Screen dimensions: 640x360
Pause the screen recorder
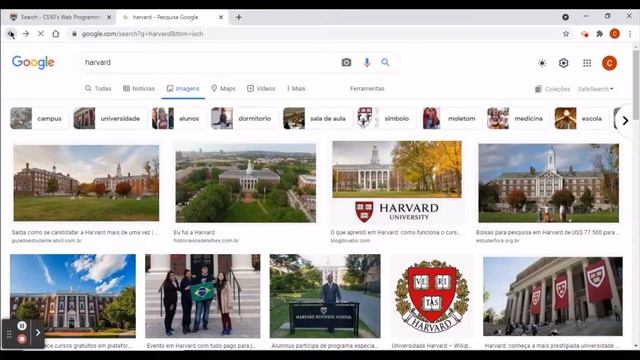pyautogui.click(x=22, y=326)
